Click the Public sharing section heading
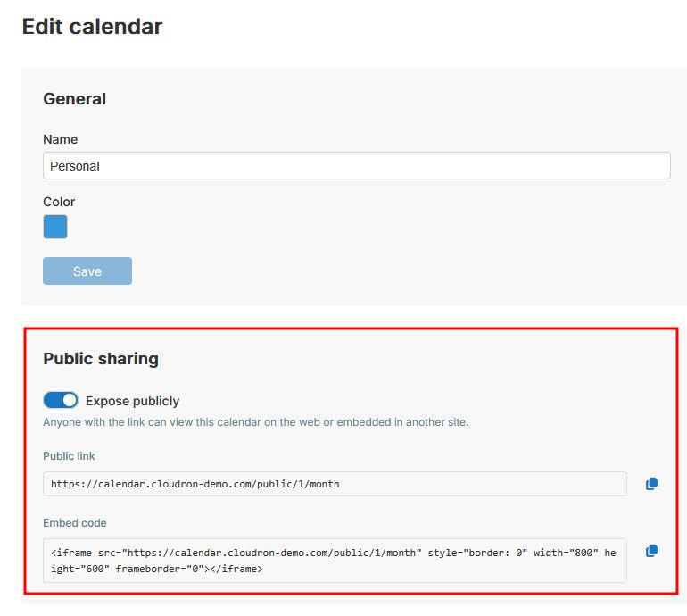Image resolution: width=687 pixels, height=616 pixels. click(x=101, y=359)
